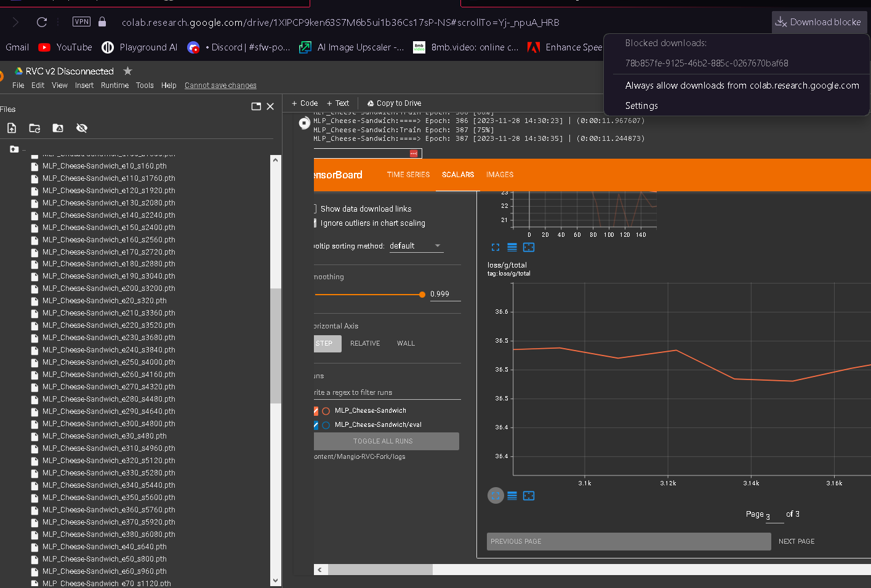The width and height of the screenshot is (871, 588).
Task: Open Files panel in new window icon
Action: (256, 106)
